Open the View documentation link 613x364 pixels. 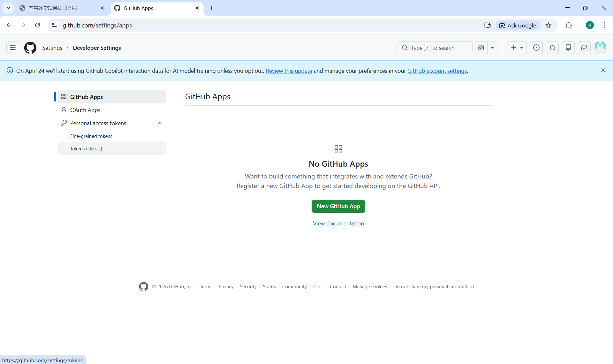click(x=338, y=224)
